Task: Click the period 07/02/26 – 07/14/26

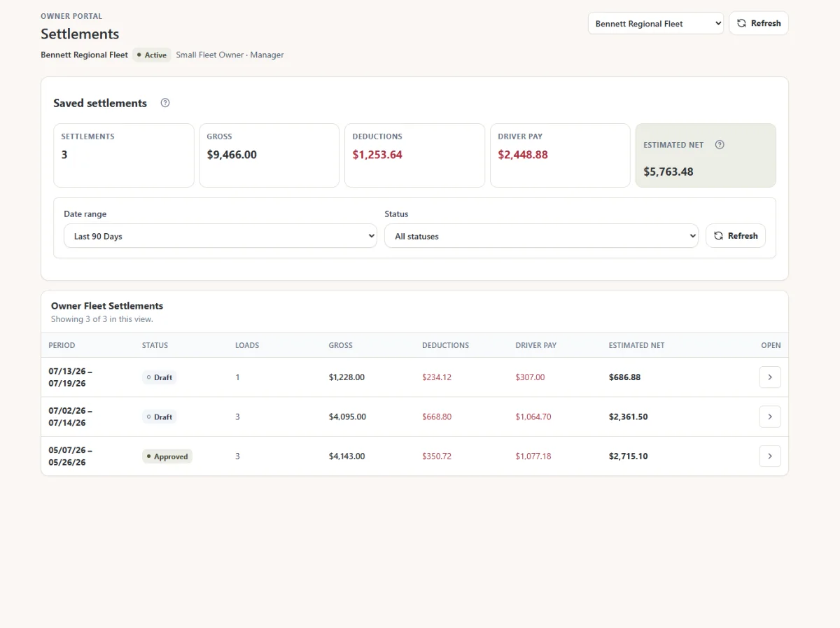Action: (70, 417)
